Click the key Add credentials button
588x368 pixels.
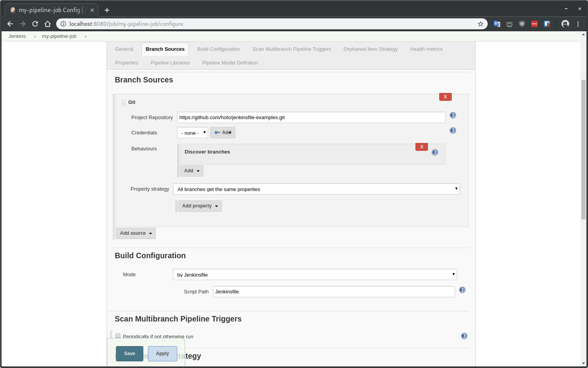[x=223, y=132]
